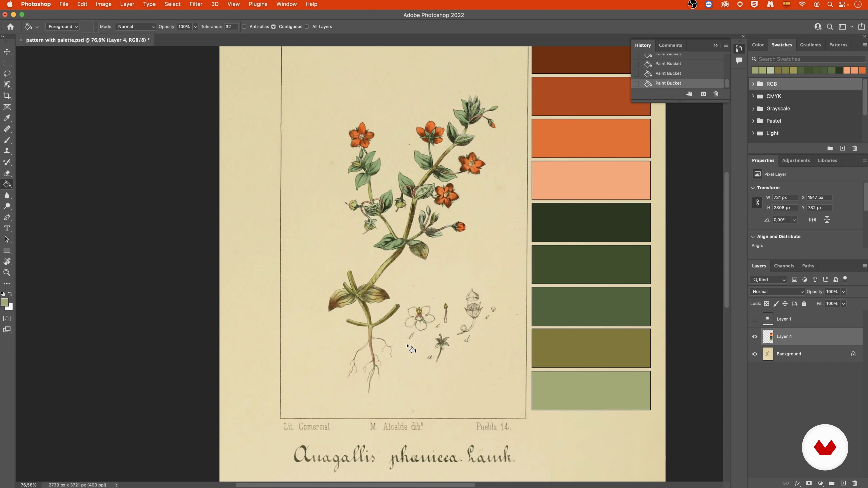The height and width of the screenshot is (488, 868).
Task: Select the Object Selection tool
Action: coord(7,85)
